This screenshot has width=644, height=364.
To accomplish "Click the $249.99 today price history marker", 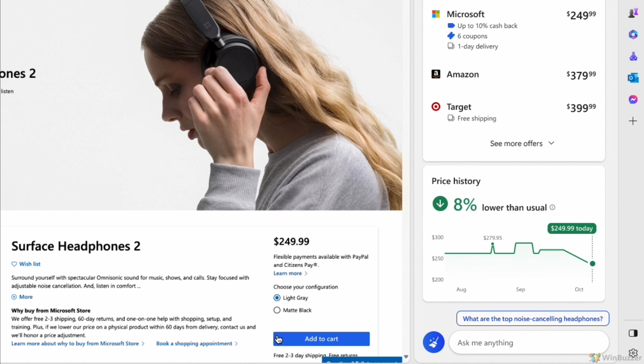I will coord(572,228).
